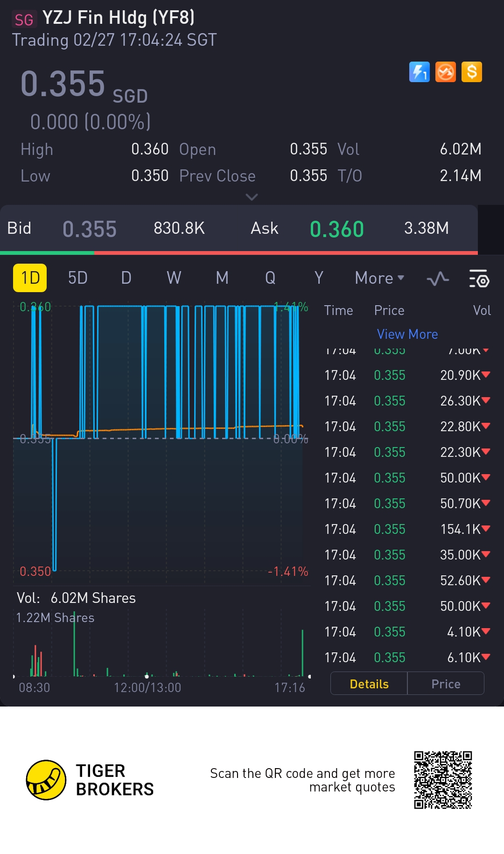The width and height of the screenshot is (504, 854).
Task: Switch to Details view
Action: [369, 684]
